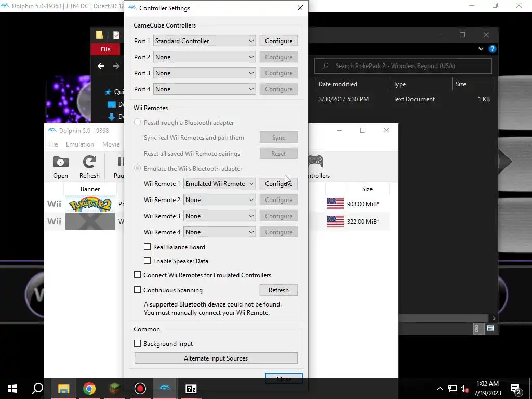The width and height of the screenshot is (532, 399).
Task: Select Passthrough a Bluetooth adapter radio
Action: tap(137, 122)
